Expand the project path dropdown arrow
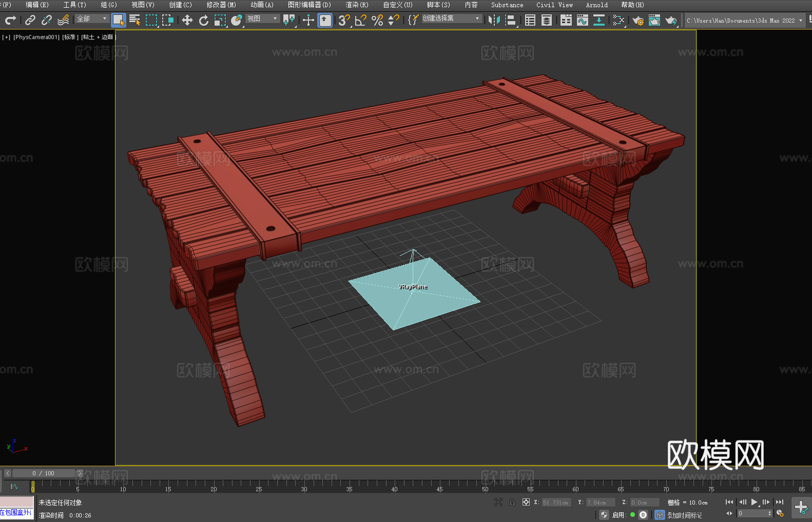The width and height of the screenshot is (812, 522). (x=800, y=21)
